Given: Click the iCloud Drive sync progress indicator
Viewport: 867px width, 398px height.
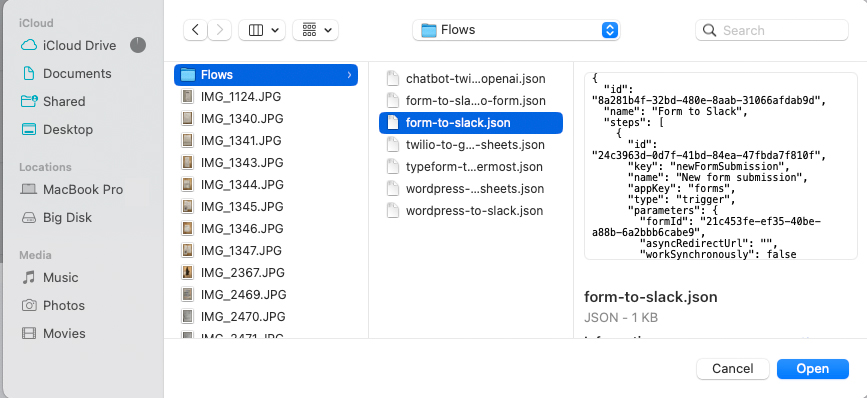Looking at the screenshot, I should [x=138, y=45].
